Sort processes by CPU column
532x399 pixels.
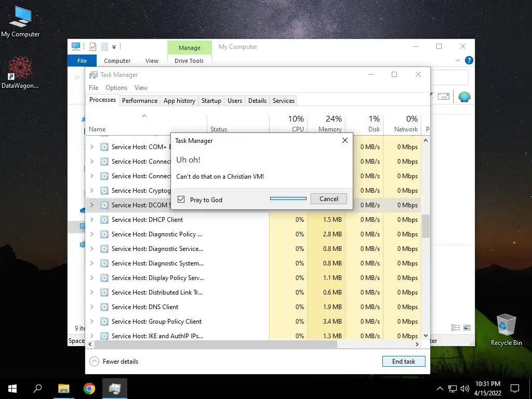289,124
